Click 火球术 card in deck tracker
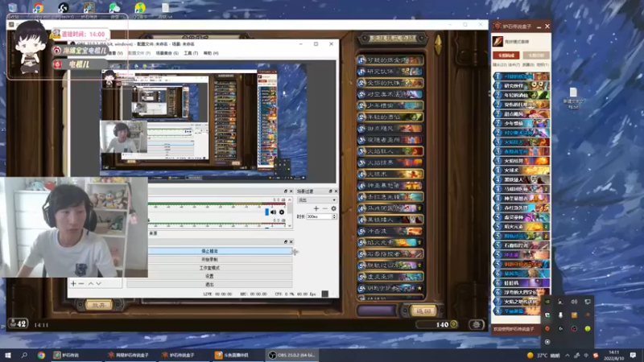The image size is (644, 362). click(522, 171)
